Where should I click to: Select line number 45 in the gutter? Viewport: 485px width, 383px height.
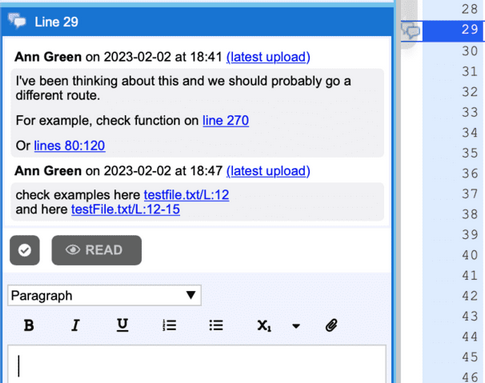[x=470, y=357]
